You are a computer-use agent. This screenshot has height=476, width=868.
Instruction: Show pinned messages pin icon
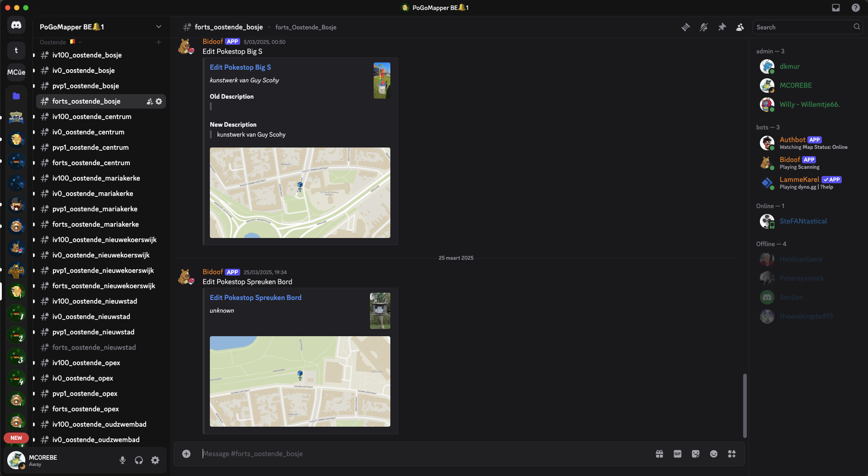[722, 27]
